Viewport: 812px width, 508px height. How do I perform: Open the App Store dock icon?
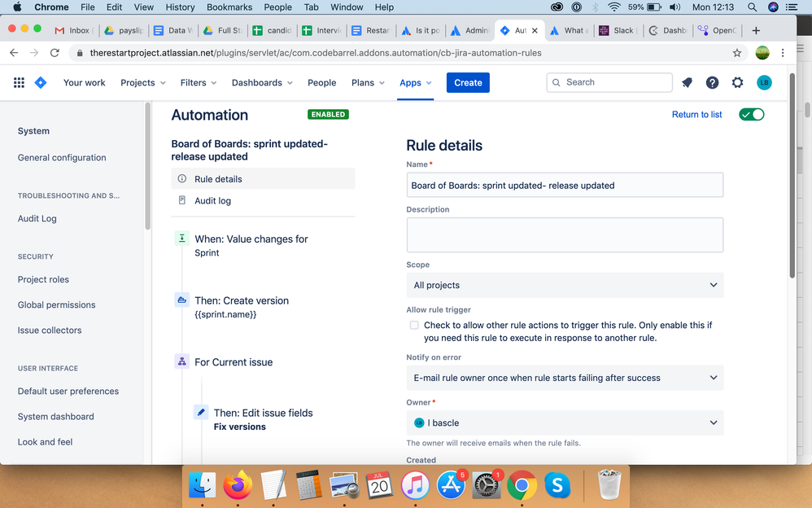pyautogui.click(x=451, y=485)
